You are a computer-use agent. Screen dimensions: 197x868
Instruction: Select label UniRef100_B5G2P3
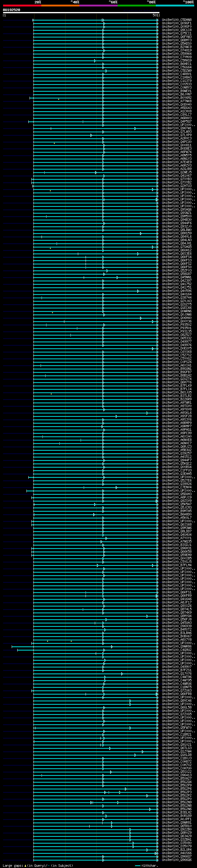(x=177, y=792)
